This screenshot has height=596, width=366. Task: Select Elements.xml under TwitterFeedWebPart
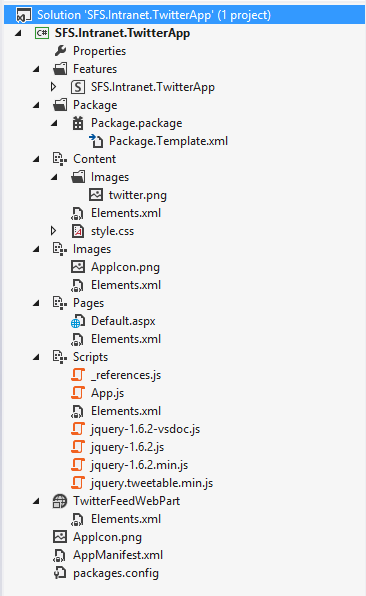tap(126, 519)
